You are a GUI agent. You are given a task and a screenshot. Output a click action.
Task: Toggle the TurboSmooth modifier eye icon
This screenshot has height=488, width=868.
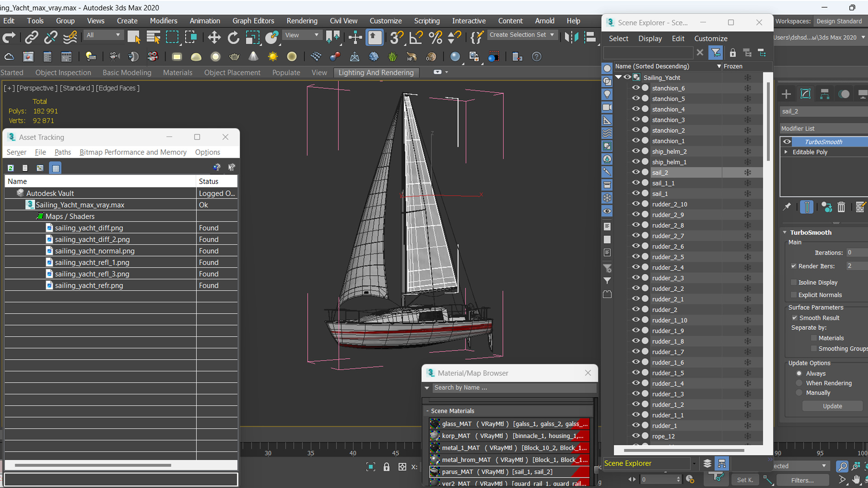pyautogui.click(x=787, y=141)
